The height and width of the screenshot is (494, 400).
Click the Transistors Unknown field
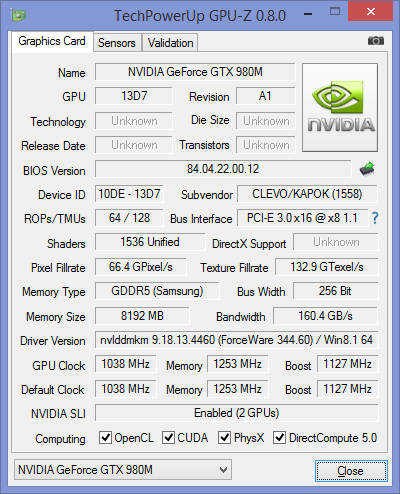266,145
